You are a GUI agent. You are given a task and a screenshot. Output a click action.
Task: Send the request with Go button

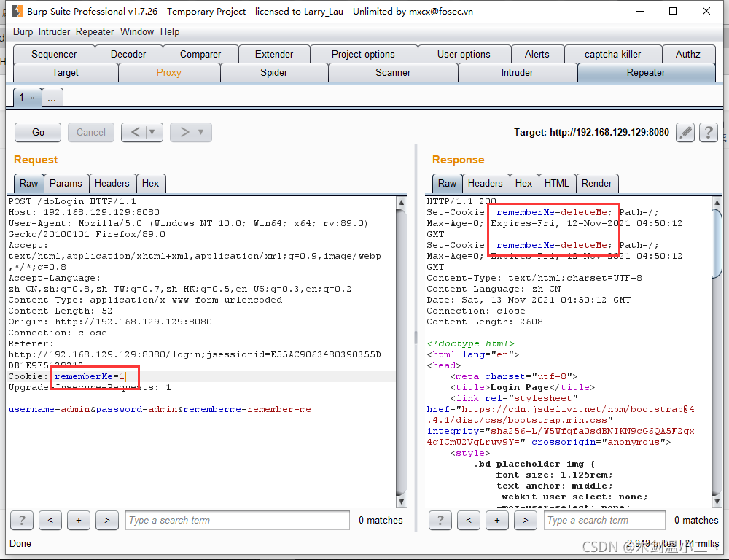click(x=38, y=133)
